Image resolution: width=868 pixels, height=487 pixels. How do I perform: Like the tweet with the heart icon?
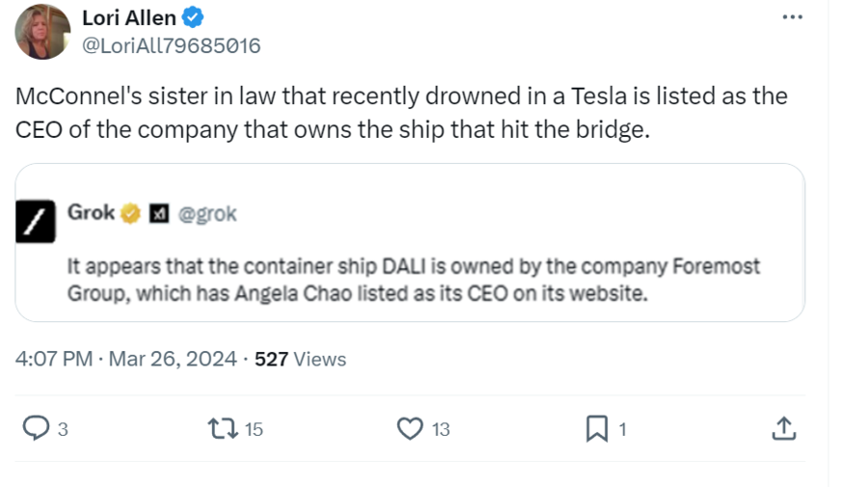[411, 428]
